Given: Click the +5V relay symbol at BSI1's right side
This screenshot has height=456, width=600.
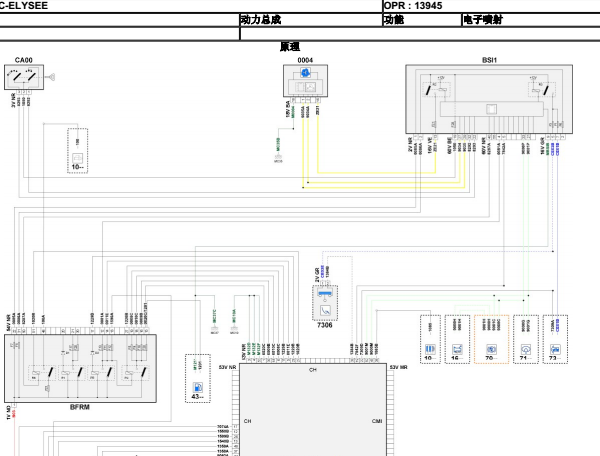Looking at the screenshot, I should 542,89.
